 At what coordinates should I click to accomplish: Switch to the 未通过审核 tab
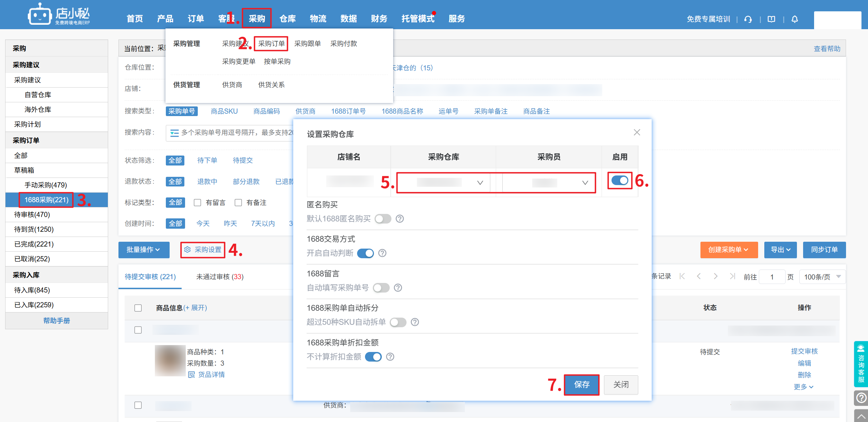220,277
